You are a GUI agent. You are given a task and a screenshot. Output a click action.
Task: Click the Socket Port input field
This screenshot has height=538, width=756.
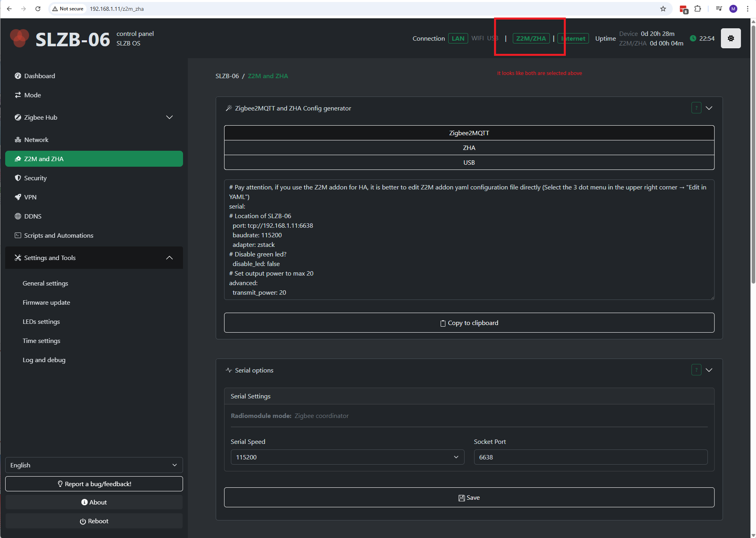[x=590, y=457]
